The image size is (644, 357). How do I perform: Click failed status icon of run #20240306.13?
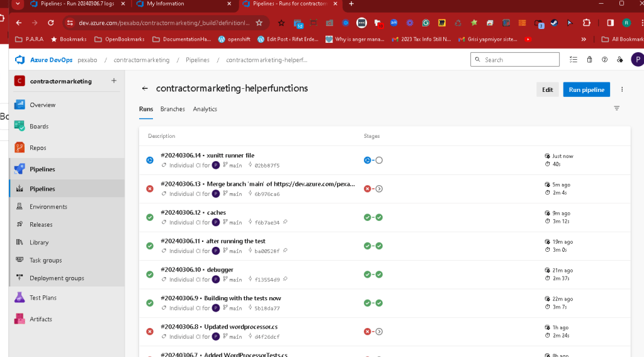[150, 188]
